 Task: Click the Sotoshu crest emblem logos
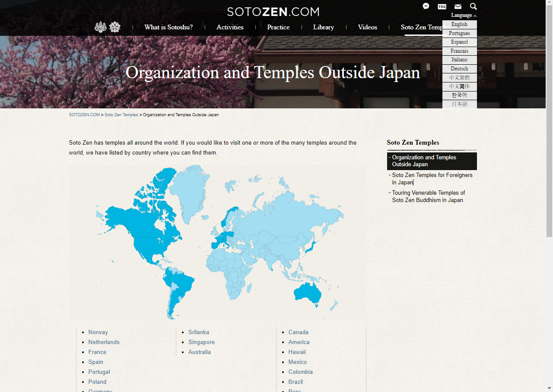pyautogui.click(x=108, y=27)
